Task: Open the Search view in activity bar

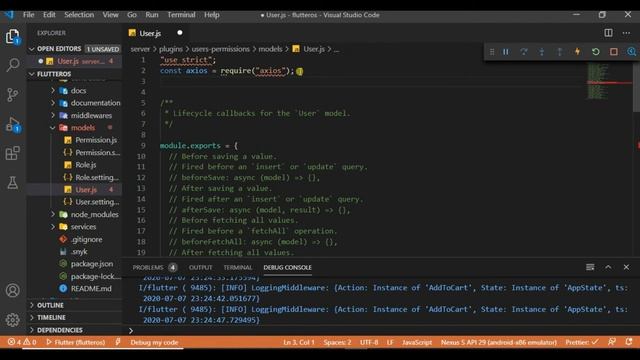Action: click(x=13, y=65)
